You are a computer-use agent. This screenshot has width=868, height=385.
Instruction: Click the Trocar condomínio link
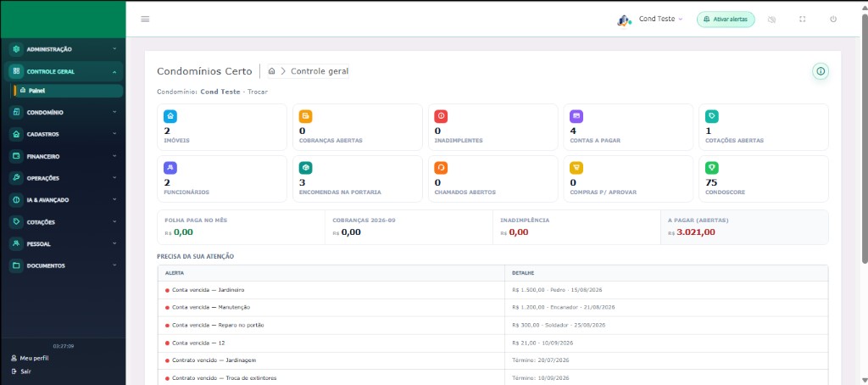tap(258, 92)
